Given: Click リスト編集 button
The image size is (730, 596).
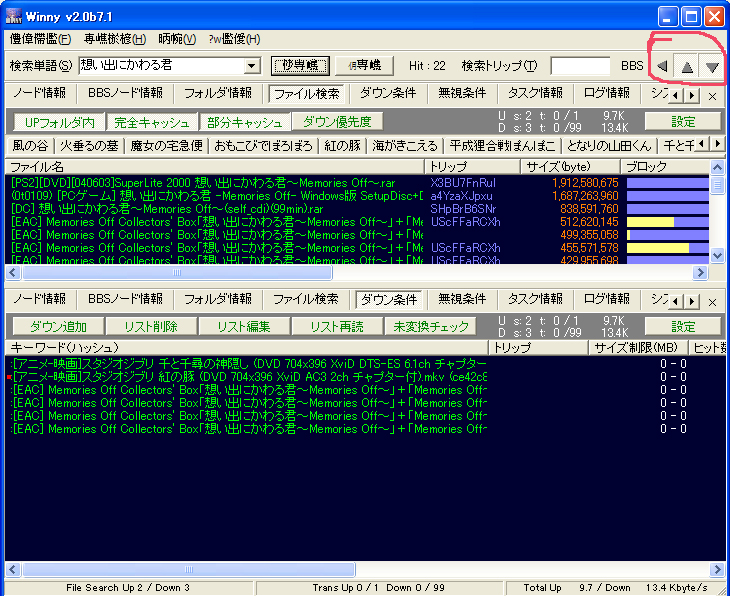Looking at the screenshot, I should pyautogui.click(x=244, y=327).
